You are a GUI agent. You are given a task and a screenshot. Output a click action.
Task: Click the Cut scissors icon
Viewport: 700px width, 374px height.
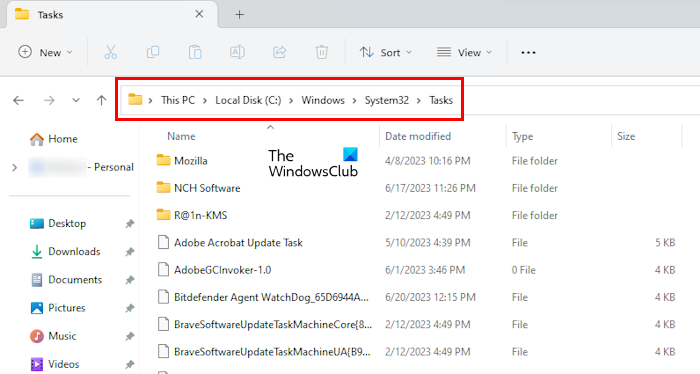(111, 52)
